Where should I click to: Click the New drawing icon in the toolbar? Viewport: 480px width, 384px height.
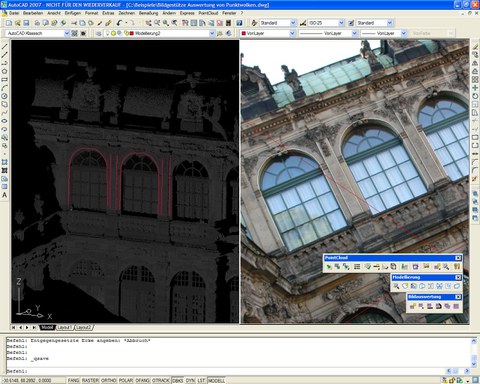point(9,23)
